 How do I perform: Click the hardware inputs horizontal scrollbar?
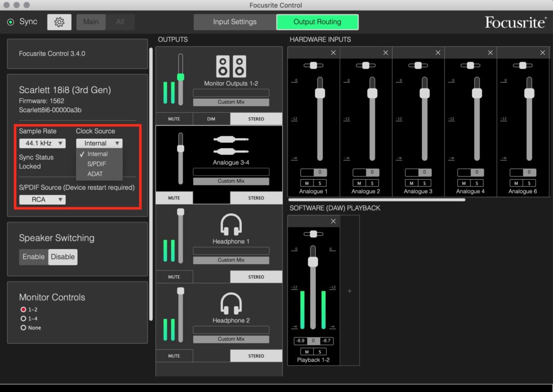click(x=376, y=200)
